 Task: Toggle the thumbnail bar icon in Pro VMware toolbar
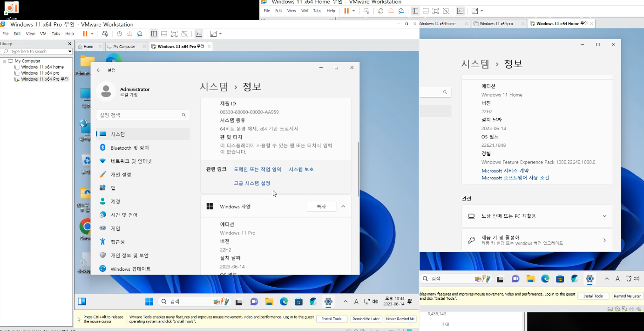(164, 34)
